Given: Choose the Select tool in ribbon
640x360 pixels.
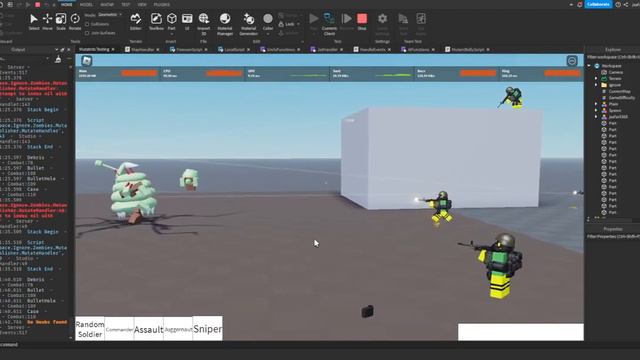Looking at the screenshot, I should (34, 22).
